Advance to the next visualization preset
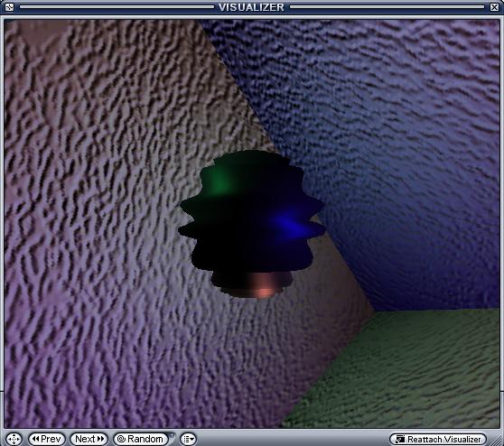The image size is (504, 446). coord(89,439)
